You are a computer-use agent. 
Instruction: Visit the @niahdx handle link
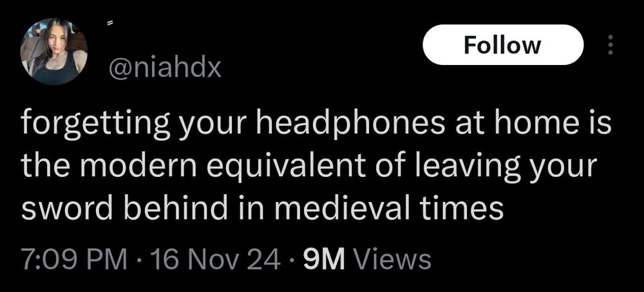click(x=164, y=68)
